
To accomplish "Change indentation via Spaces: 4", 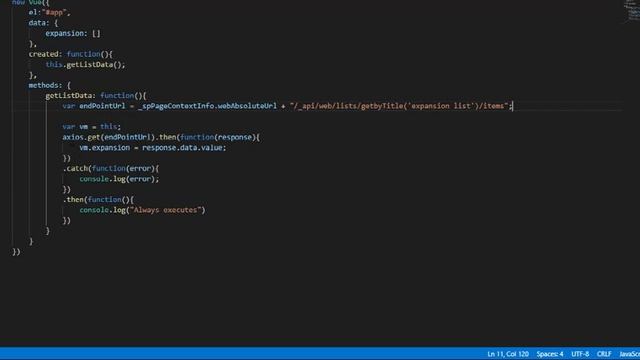I will point(550,354).
